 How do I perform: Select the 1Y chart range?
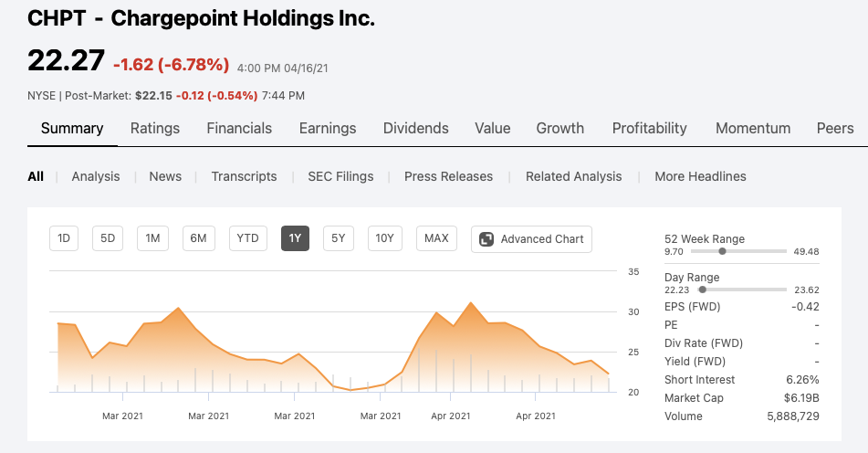point(295,238)
